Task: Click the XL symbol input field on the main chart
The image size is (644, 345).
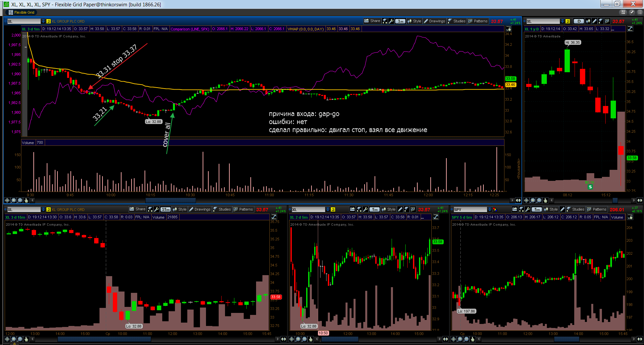Action: [x=24, y=21]
